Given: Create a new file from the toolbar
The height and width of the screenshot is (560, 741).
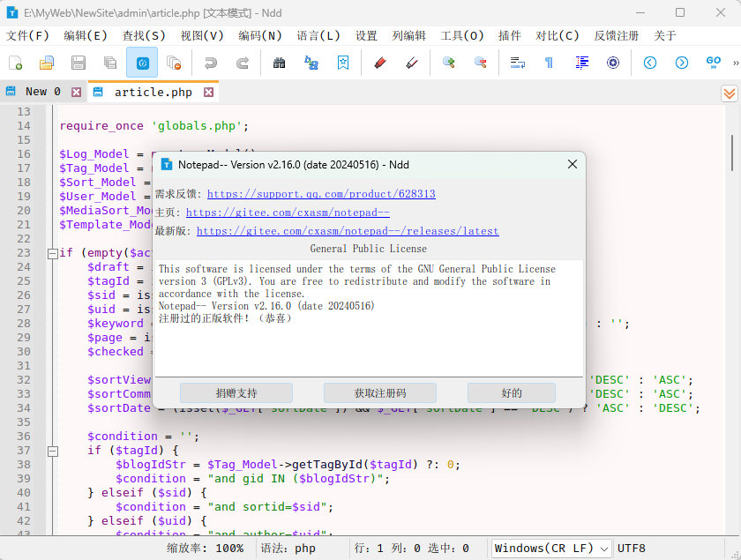Looking at the screenshot, I should coord(16,63).
